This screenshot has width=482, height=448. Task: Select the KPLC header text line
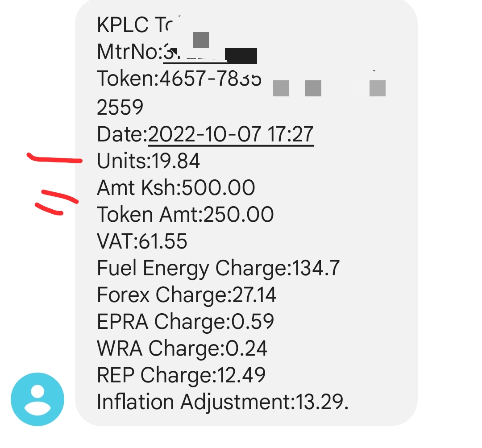(x=134, y=25)
